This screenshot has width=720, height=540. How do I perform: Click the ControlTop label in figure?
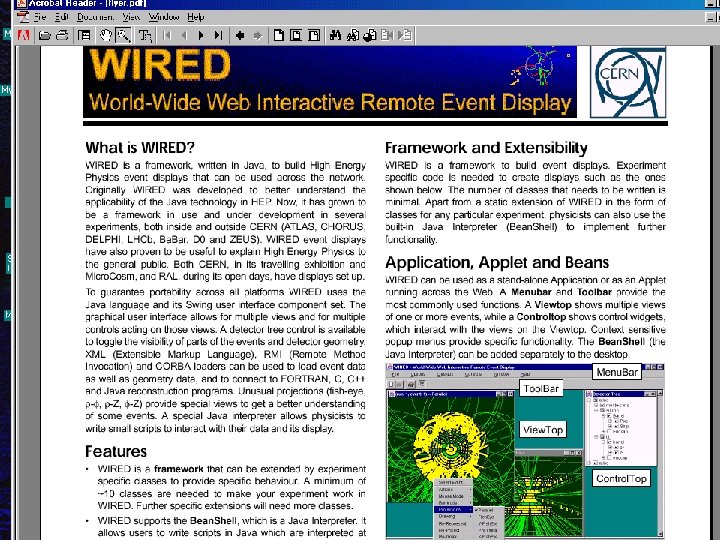click(621, 479)
